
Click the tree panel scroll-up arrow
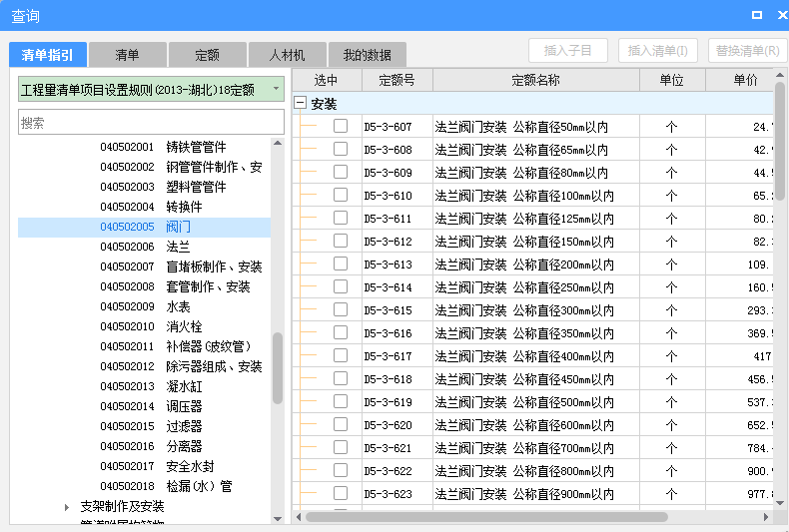coord(278,144)
